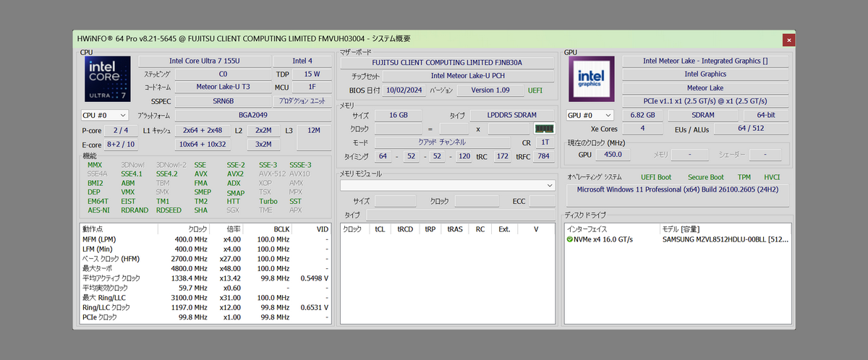Image resolution: width=868 pixels, height=360 pixels.
Task: Click the Secure Boot indicator label
Action: coord(705,177)
